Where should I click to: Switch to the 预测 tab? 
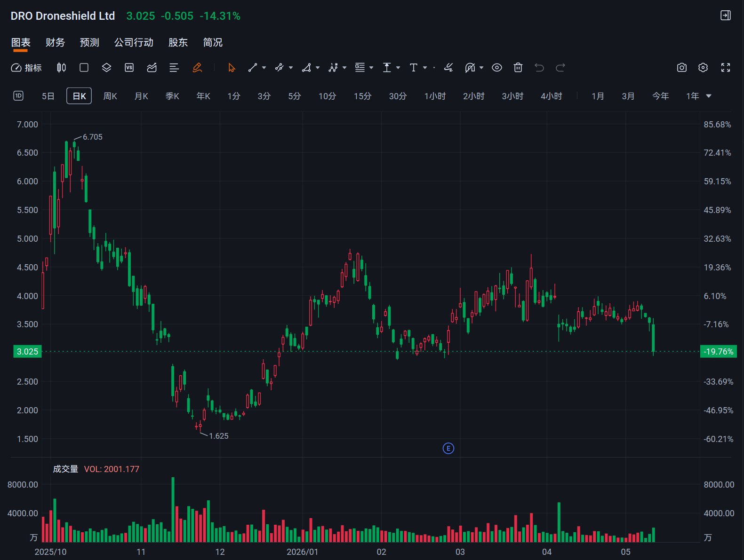point(89,42)
